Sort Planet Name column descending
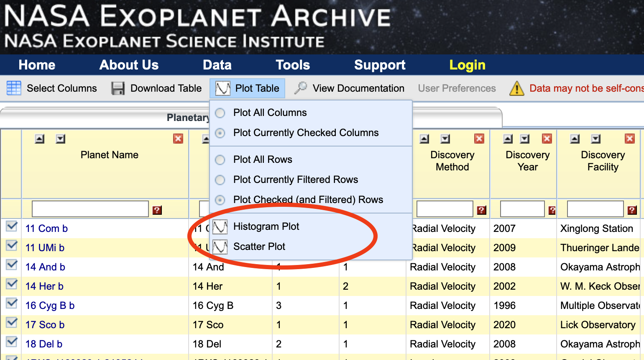Viewport: 644px width, 360px height. pos(61,139)
